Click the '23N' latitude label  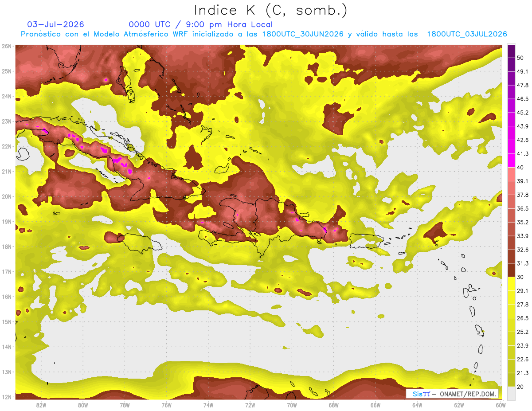pos(7,121)
